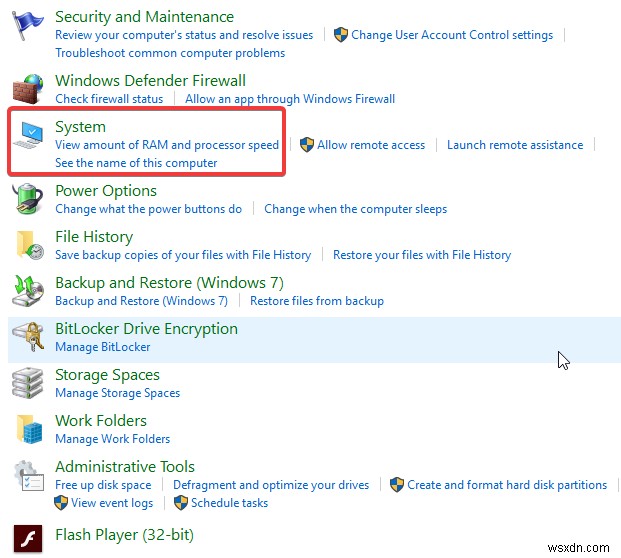Viewport: 621px width, 558px height.
Task: Open the System heading link
Action: point(80,127)
